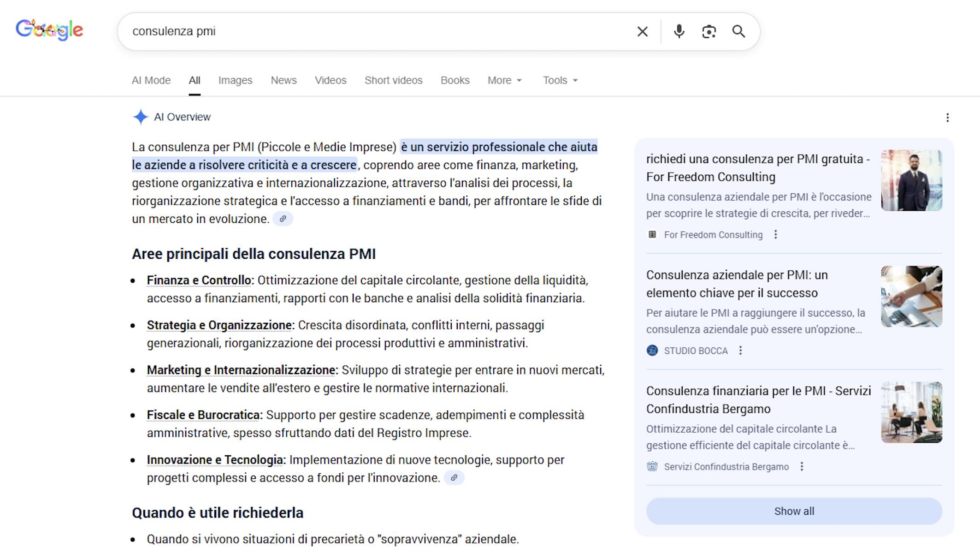Click the Show all button
This screenshot has height=560, width=980.
(794, 511)
